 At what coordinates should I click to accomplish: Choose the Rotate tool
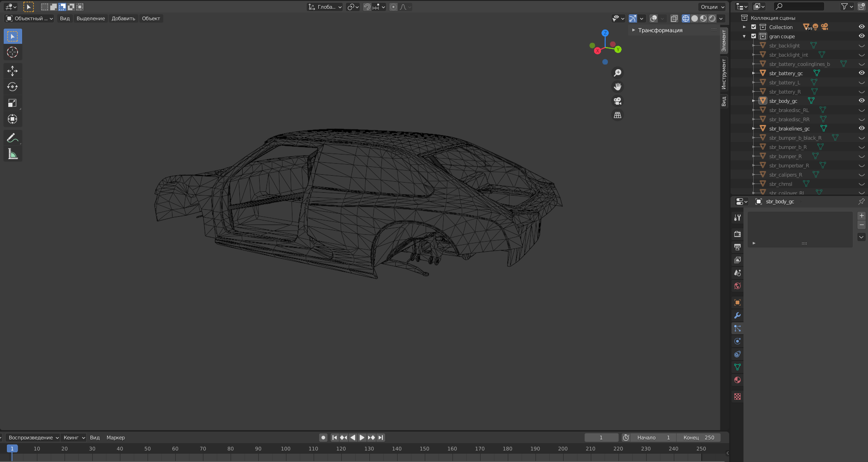[x=12, y=87]
